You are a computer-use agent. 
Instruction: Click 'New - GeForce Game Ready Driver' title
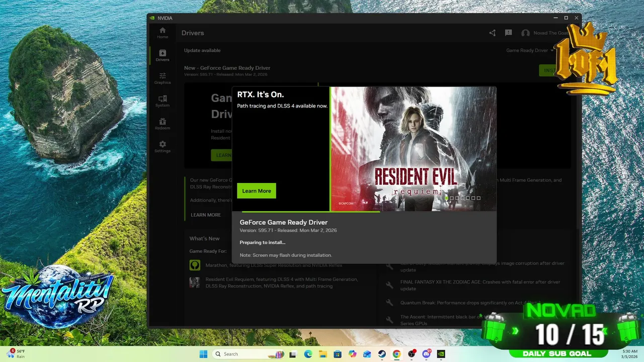(x=227, y=68)
